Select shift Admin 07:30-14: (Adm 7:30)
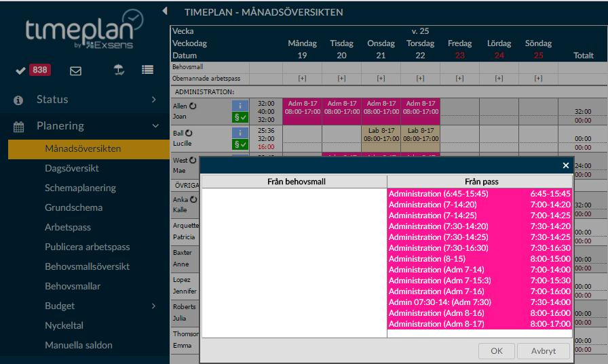 [x=480, y=302]
